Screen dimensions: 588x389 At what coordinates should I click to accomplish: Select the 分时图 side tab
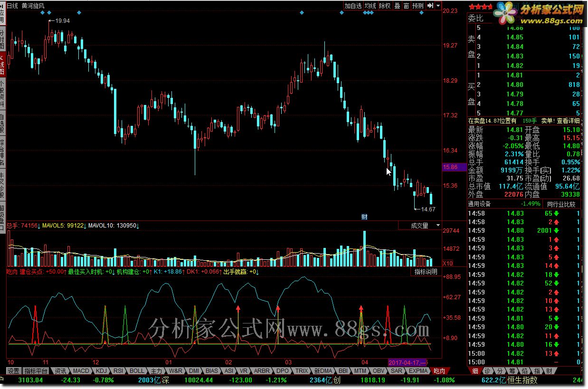coord(2,39)
